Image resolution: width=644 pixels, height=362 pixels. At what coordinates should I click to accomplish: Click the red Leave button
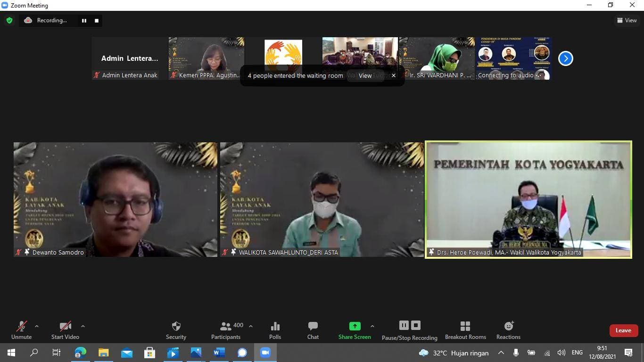click(623, 330)
